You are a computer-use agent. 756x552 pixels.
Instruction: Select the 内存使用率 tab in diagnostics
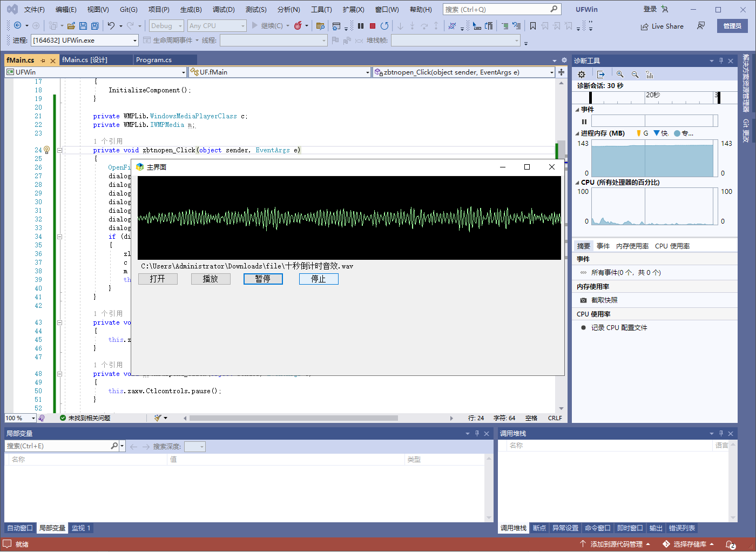[632, 246]
